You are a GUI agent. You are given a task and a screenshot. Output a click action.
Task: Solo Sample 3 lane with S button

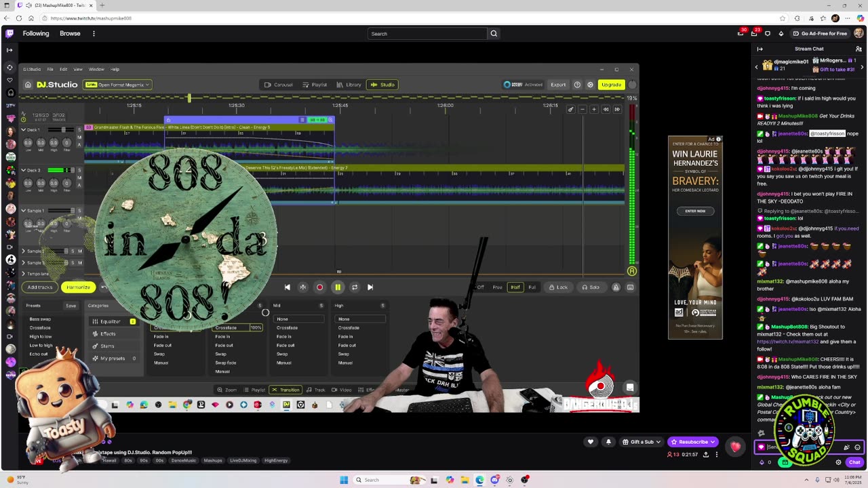[73, 262]
